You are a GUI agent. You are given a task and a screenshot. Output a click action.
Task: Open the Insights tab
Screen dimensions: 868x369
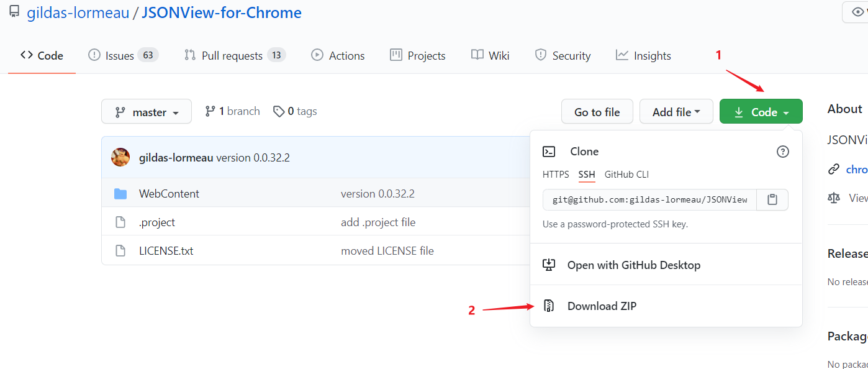(643, 55)
